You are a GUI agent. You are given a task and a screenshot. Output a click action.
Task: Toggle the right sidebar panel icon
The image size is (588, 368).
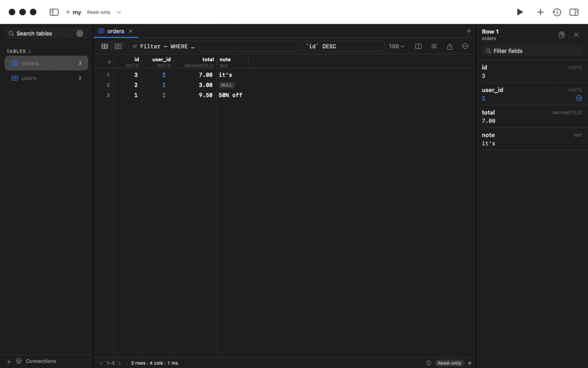(574, 12)
